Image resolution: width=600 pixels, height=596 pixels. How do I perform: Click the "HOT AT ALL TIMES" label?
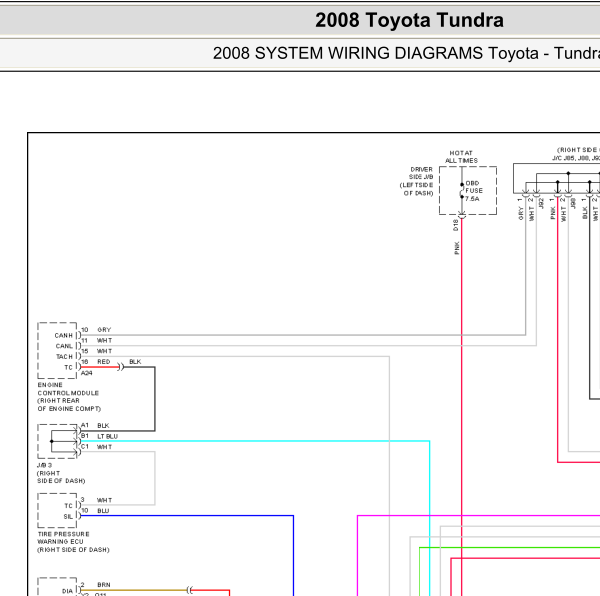[x=461, y=157]
